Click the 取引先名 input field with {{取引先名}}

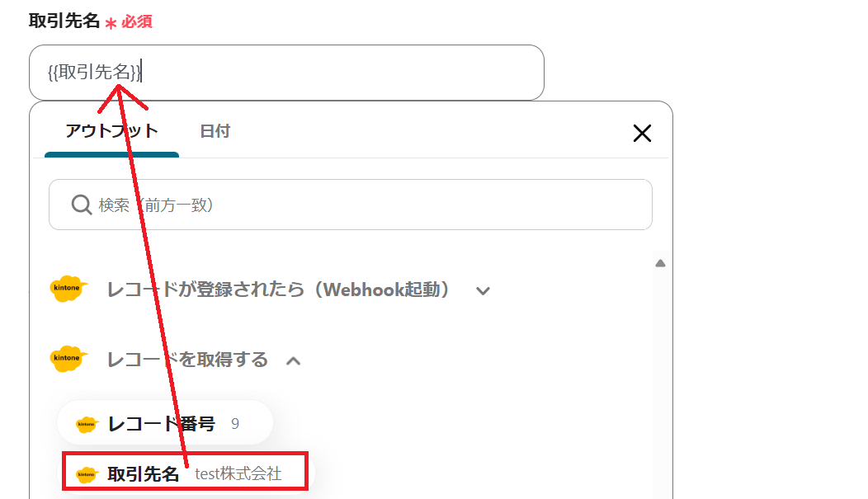(x=286, y=73)
